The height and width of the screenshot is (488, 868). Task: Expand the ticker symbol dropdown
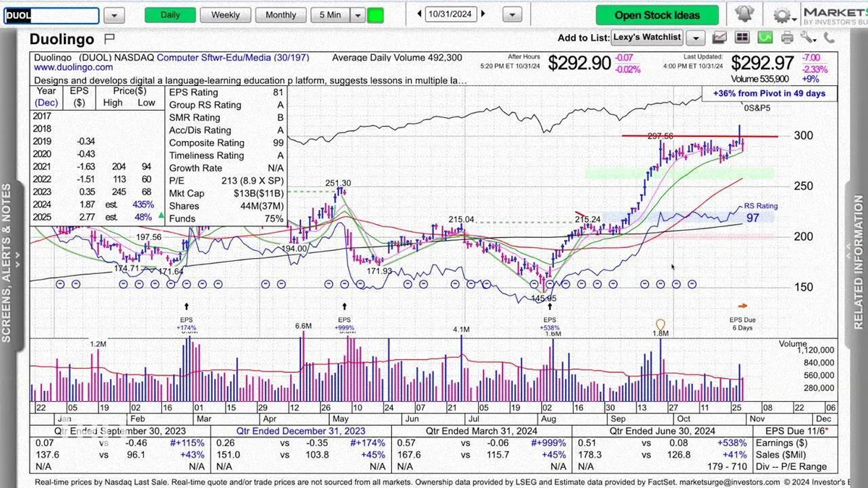115,15
